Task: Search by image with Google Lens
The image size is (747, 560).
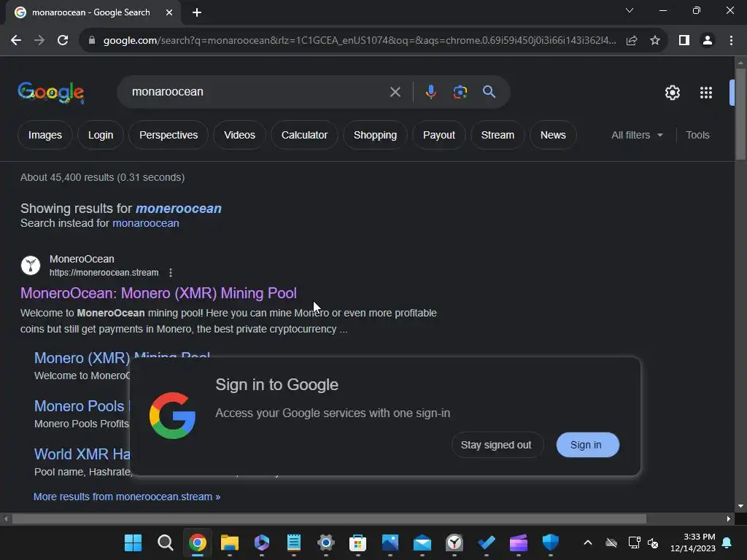Action: tap(460, 92)
